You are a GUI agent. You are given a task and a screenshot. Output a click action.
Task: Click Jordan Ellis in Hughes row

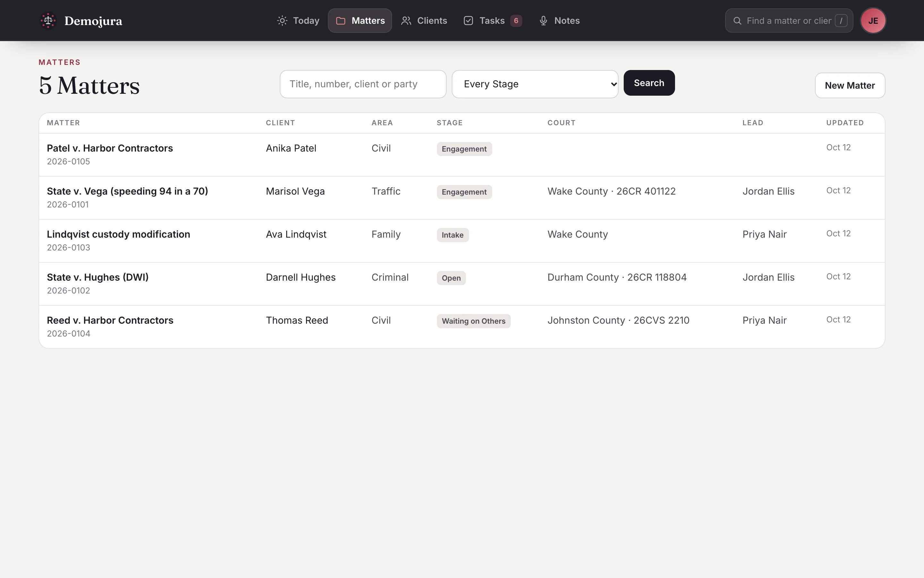[x=768, y=277]
